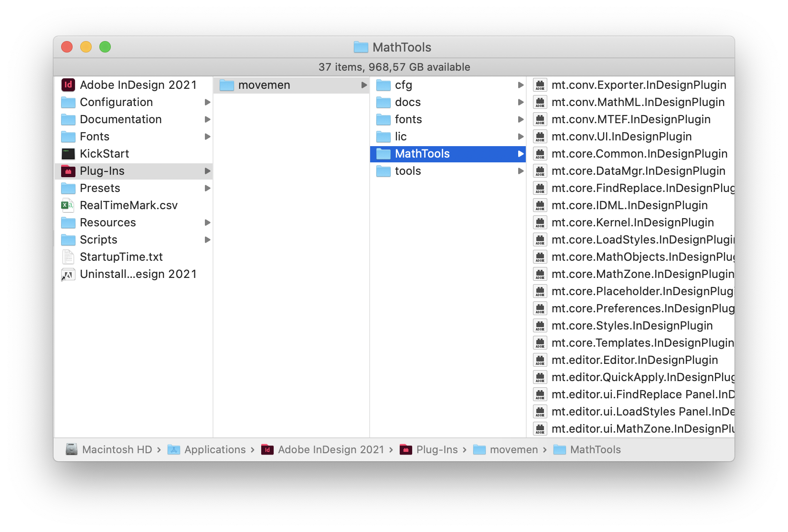Click the docs folder icon
Viewport: 788px width, 532px height.
tap(383, 102)
